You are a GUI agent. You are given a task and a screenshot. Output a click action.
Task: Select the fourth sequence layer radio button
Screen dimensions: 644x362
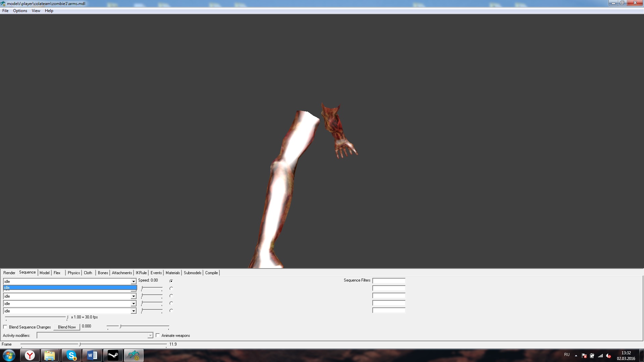pyautogui.click(x=171, y=303)
